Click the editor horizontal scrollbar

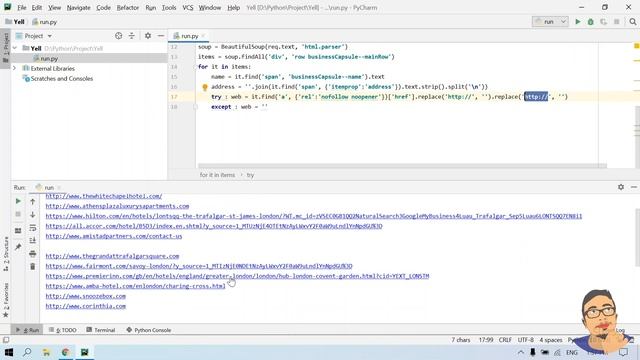[x=402, y=166]
